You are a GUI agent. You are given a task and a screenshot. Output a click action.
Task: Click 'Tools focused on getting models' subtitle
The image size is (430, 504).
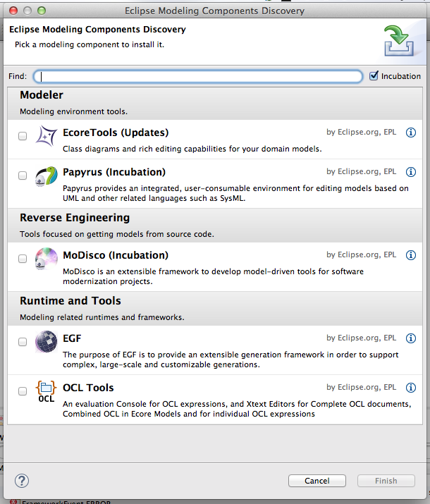(117, 234)
